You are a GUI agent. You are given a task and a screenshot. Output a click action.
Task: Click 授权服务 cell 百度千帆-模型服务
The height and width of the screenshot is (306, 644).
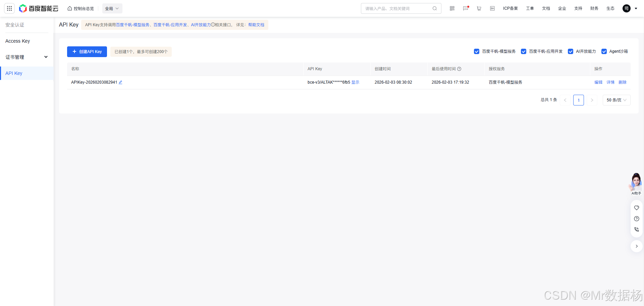pos(505,82)
